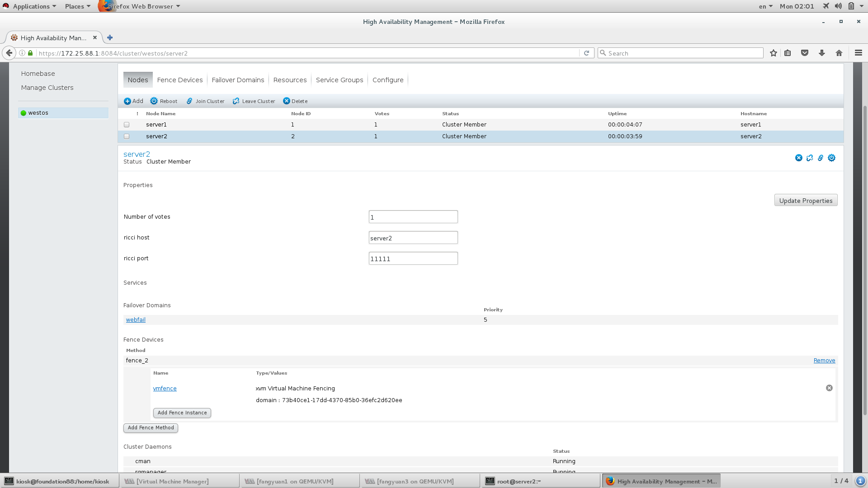
Task: Switch to the Fence Devices tab
Action: coord(179,80)
